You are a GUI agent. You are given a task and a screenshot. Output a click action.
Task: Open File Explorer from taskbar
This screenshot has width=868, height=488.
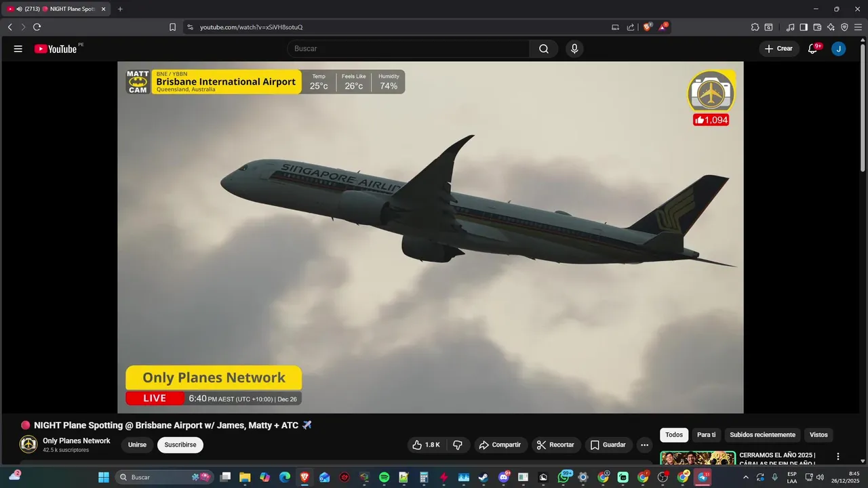[245, 477]
